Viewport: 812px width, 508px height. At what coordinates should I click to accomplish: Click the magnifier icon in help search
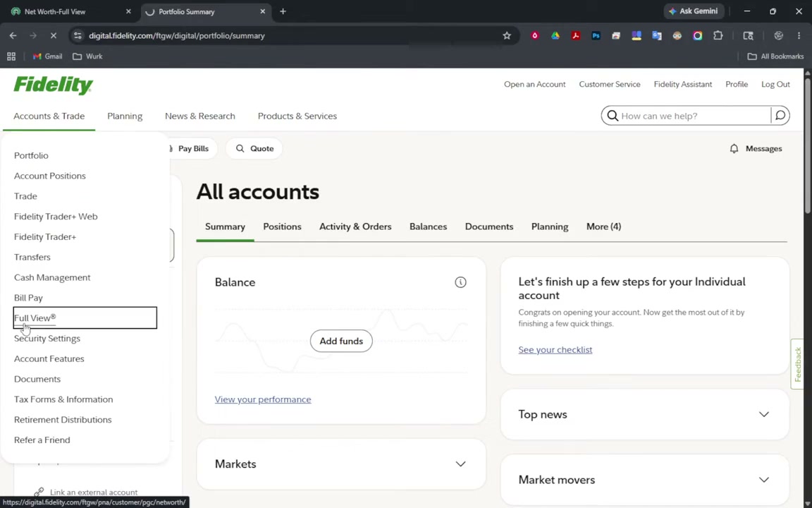click(x=612, y=116)
